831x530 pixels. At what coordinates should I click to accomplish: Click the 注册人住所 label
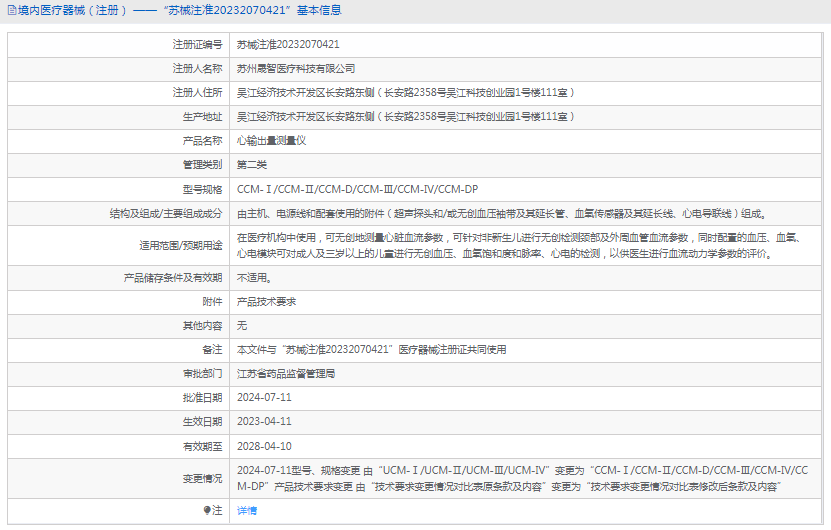(197, 93)
